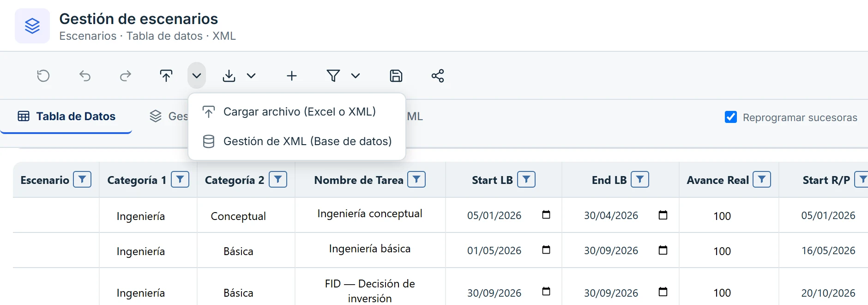This screenshot has height=305, width=868.
Task: Filter the Start LB column
Action: (x=526, y=179)
